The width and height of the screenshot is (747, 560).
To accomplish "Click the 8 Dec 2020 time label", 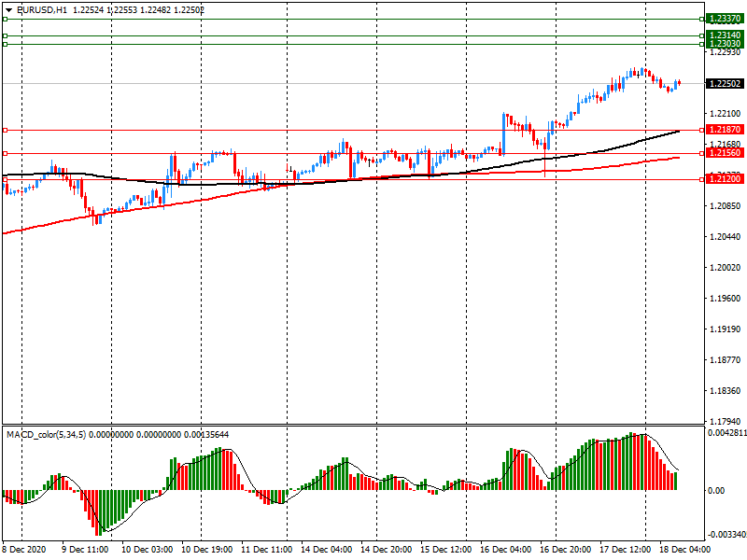I will 24,550.
